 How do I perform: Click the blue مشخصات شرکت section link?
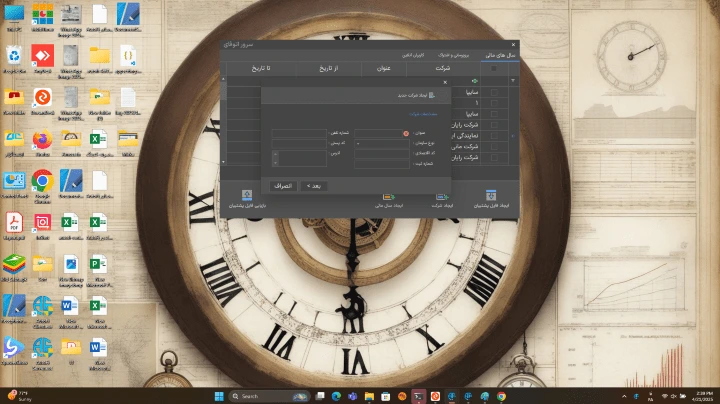pyautogui.click(x=423, y=114)
